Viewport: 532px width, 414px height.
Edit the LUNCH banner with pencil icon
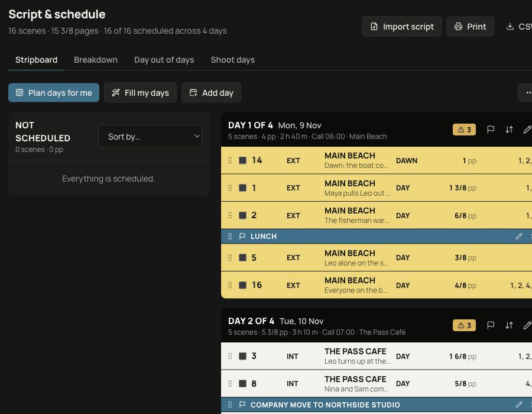tap(519, 236)
